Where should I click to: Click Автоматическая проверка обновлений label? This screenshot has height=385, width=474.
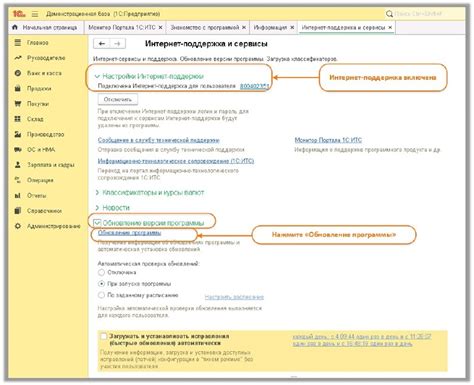[148, 263]
